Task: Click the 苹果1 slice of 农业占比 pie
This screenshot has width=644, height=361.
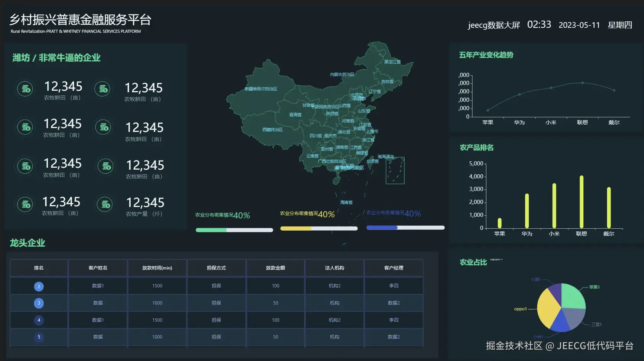Action: [574, 295]
